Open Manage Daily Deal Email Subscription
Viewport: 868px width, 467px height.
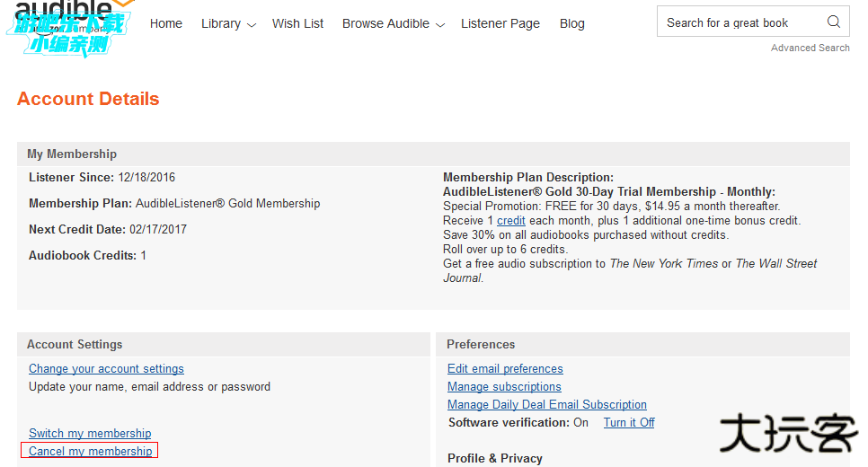[x=546, y=405]
